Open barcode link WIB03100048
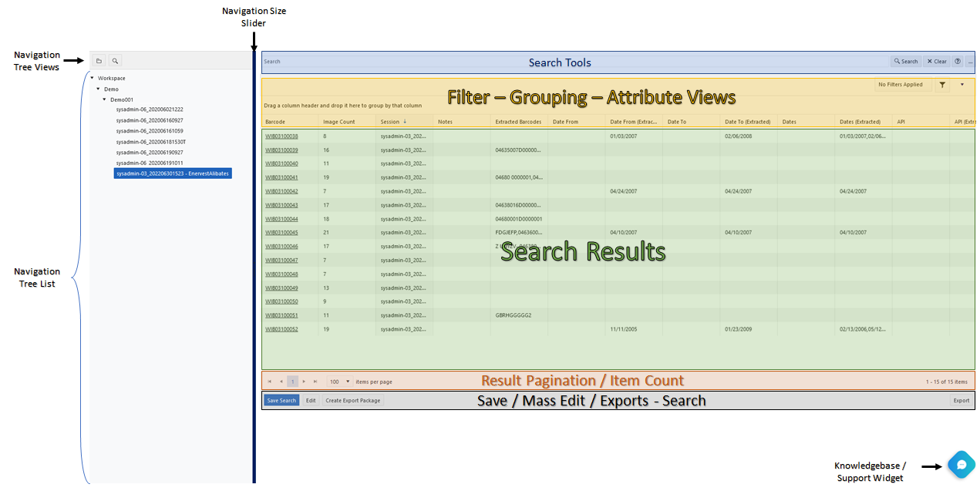Viewport: 980px width, 491px height. 281,274
